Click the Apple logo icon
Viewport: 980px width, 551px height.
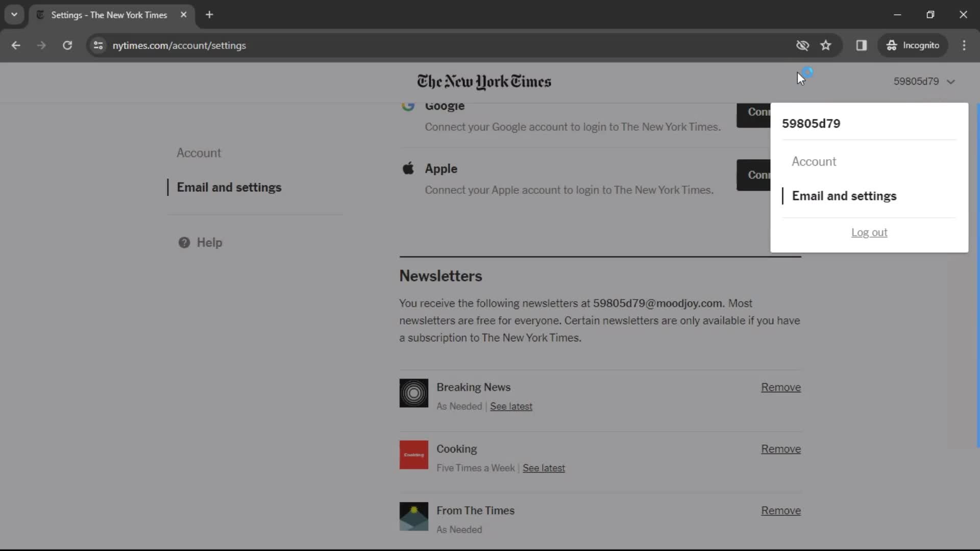(x=408, y=168)
